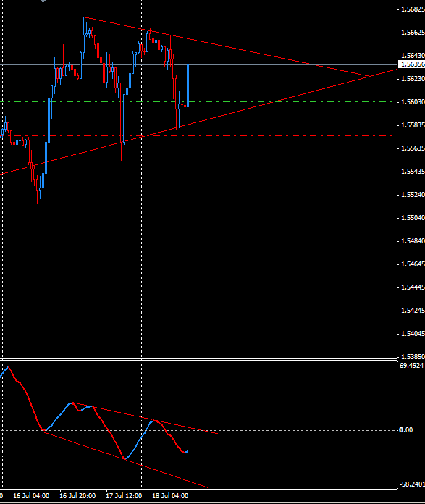Click price scale value 1.54840
This screenshot has width=425, height=504.
point(413,240)
